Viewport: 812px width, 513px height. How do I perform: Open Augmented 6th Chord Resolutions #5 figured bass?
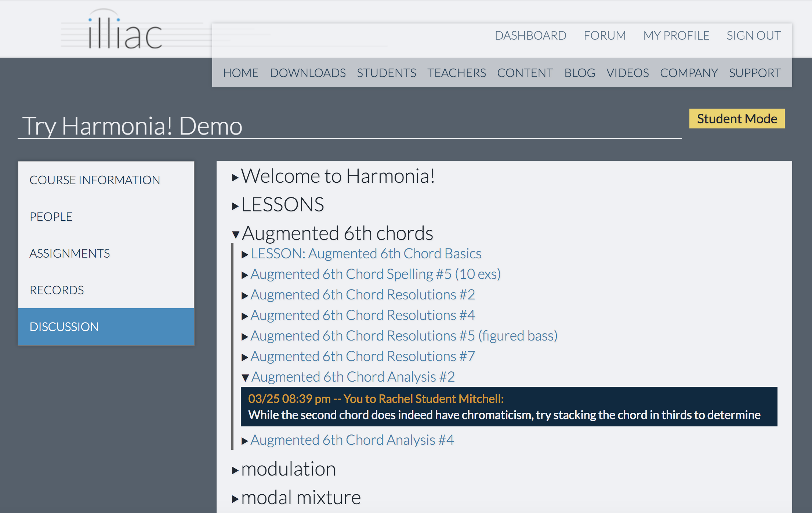(404, 336)
